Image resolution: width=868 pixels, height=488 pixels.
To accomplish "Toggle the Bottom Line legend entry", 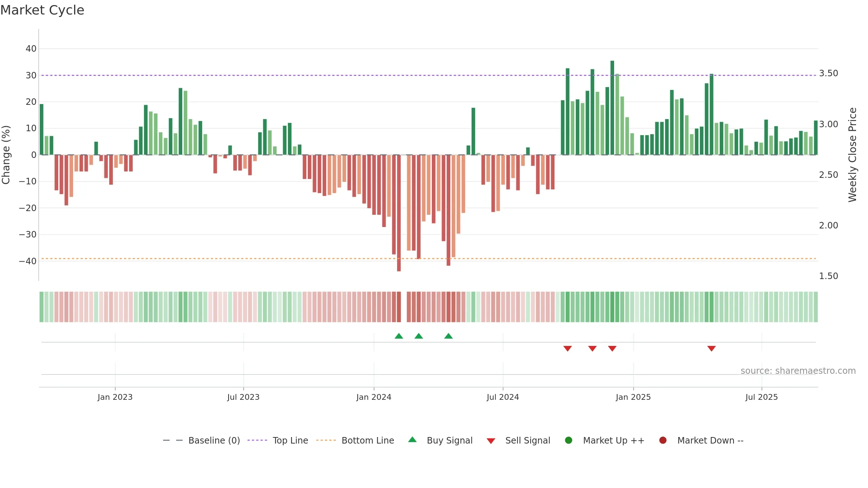I will pos(355,440).
